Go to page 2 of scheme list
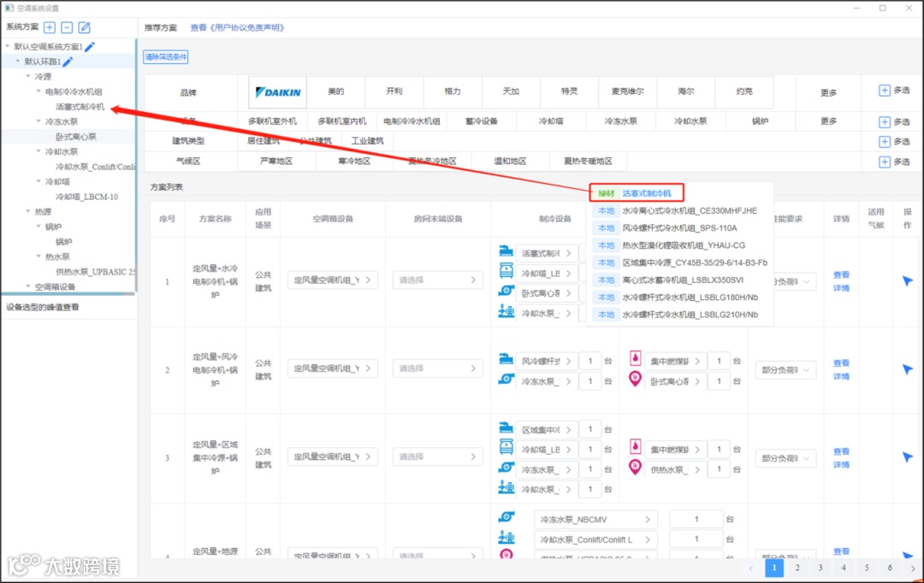Image resolution: width=924 pixels, height=583 pixels. tap(797, 568)
